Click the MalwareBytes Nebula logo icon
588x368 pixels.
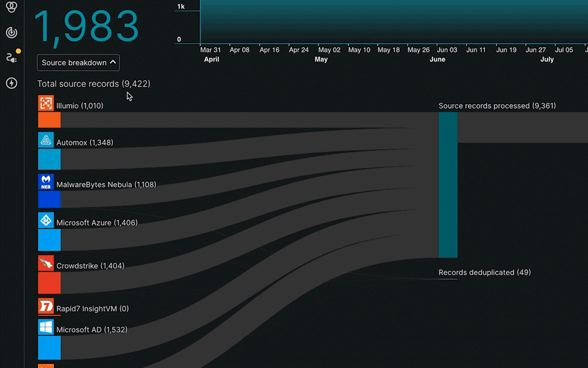pyautogui.click(x=46, y=182)
